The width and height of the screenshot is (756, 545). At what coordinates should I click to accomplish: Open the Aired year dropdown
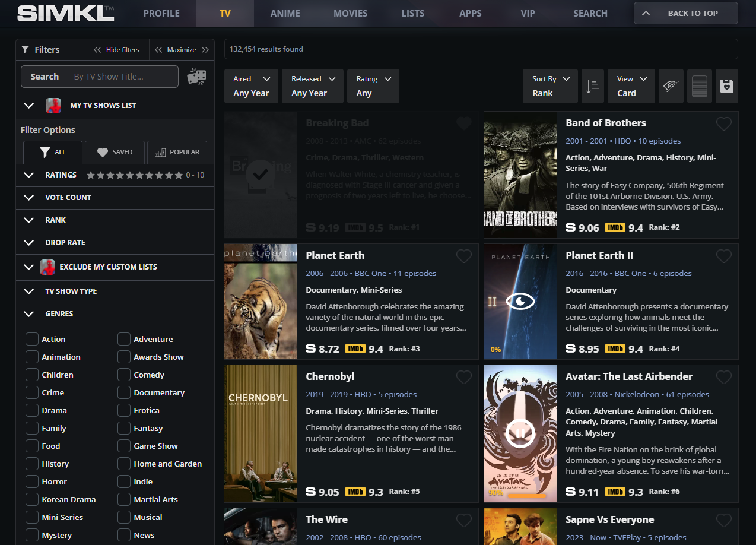251,86
